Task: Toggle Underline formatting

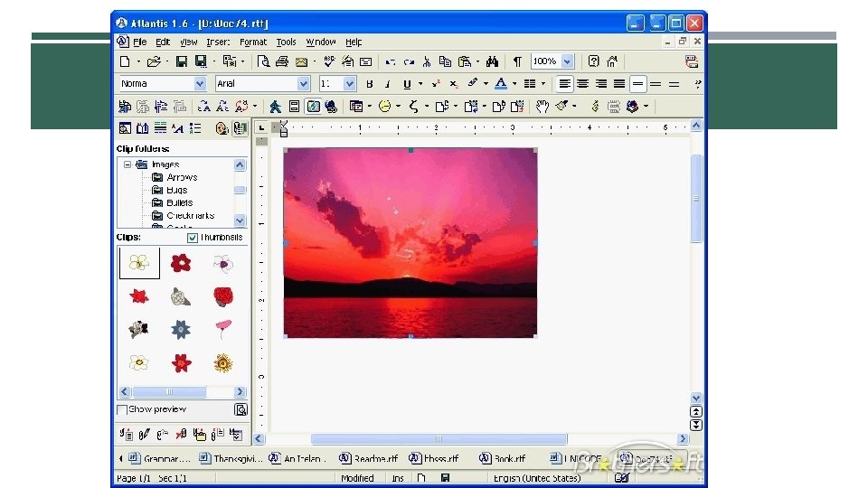Action: click(407, 84)
